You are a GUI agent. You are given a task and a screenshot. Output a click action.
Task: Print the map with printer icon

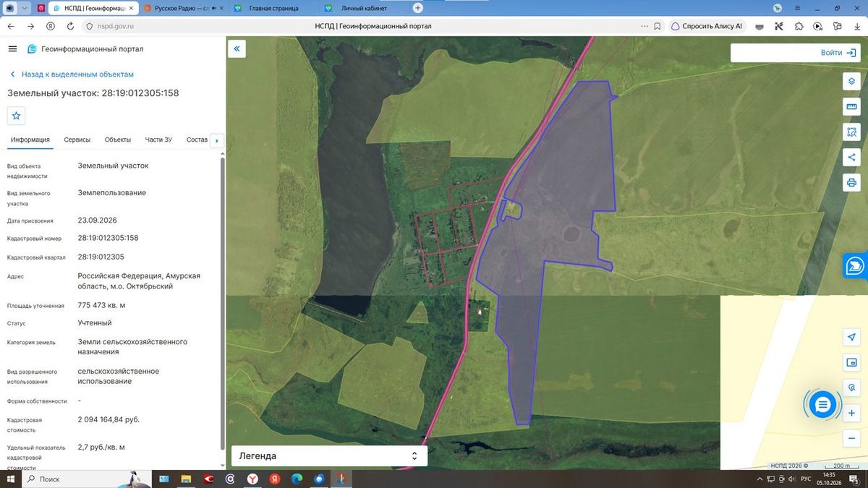pyautogui.click(x=851, y=182)
